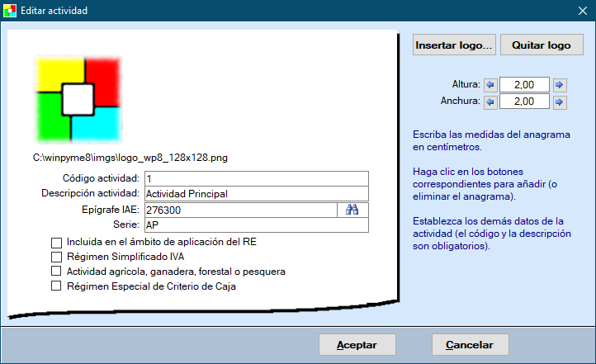Click the colorful logo preview image
This screenshot has width=596, height=364.
(78, 99)
